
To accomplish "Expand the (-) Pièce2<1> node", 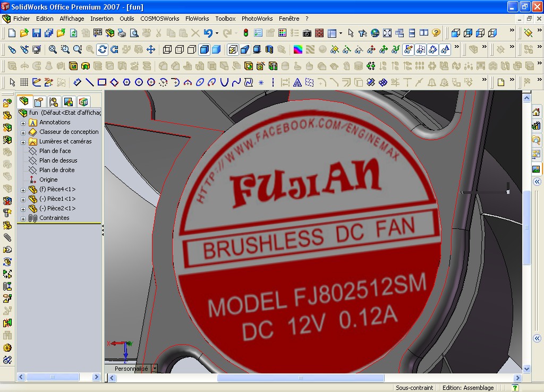I will tap(23, 209).
